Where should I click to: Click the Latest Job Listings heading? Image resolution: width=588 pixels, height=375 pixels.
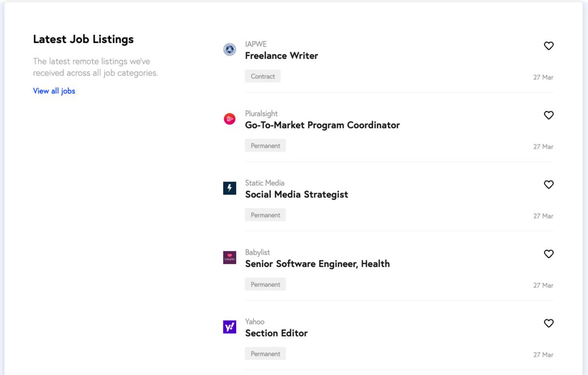[x=83, y=39]
